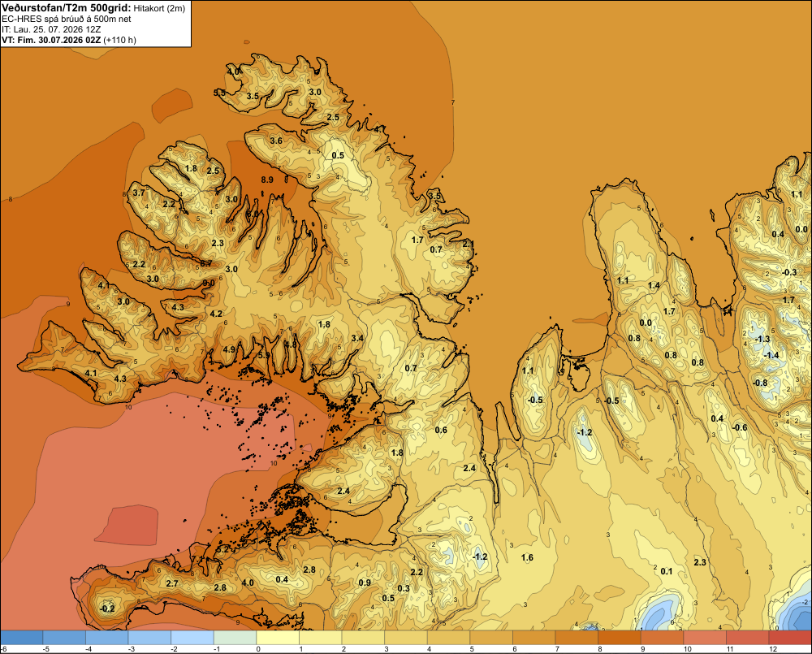
Task: Pick the legend swatch between 0 and 1
Action: point(278,637)
